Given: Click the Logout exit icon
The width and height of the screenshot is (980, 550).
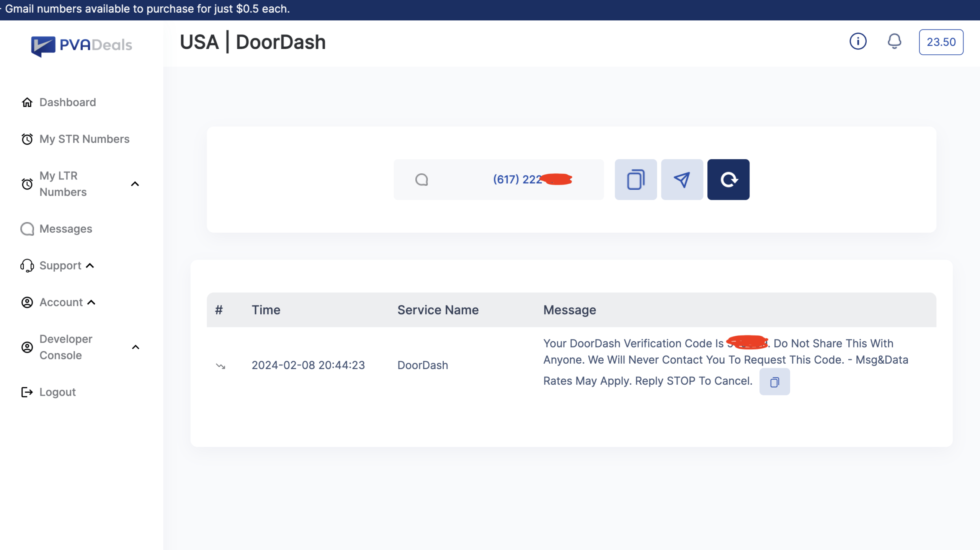Looking at the screenshot, I should 27,392.
